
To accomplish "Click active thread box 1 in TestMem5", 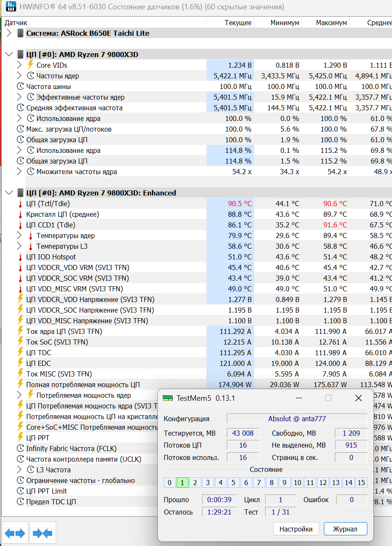I will coord(182,483).
